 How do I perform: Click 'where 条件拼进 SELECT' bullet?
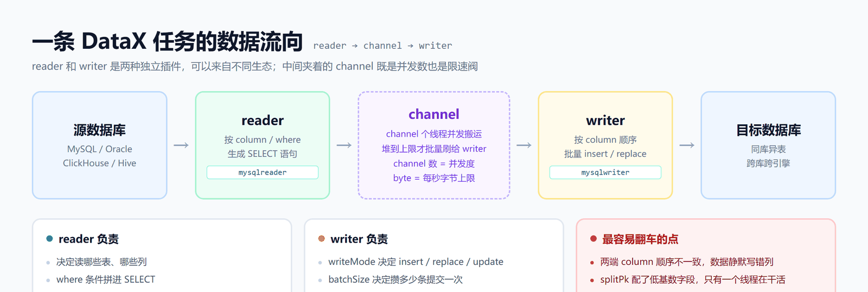[x=106, y=280]
